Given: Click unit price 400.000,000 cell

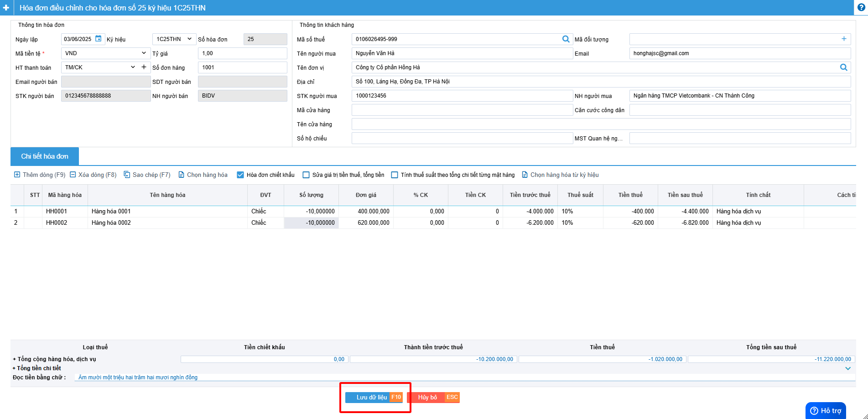Looking at the screenshot, I should [366, 212].
